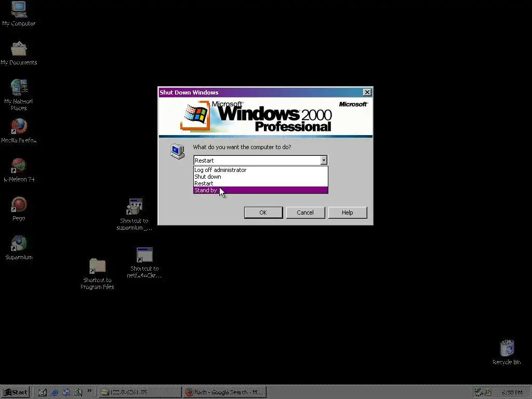Confirm with the OK button
532x399 pixels.
pyautogui.click(x=263, y=212)
